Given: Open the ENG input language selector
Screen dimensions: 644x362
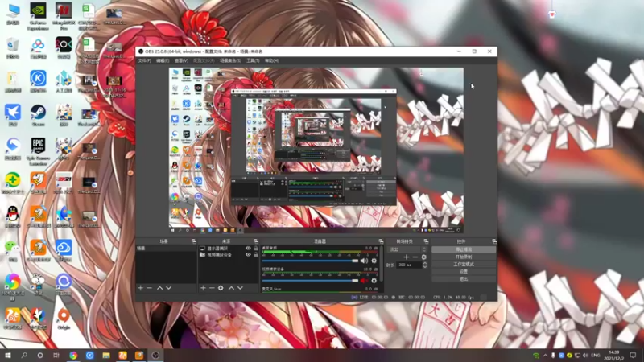Looking at the screenshot, I should [595, 355].
